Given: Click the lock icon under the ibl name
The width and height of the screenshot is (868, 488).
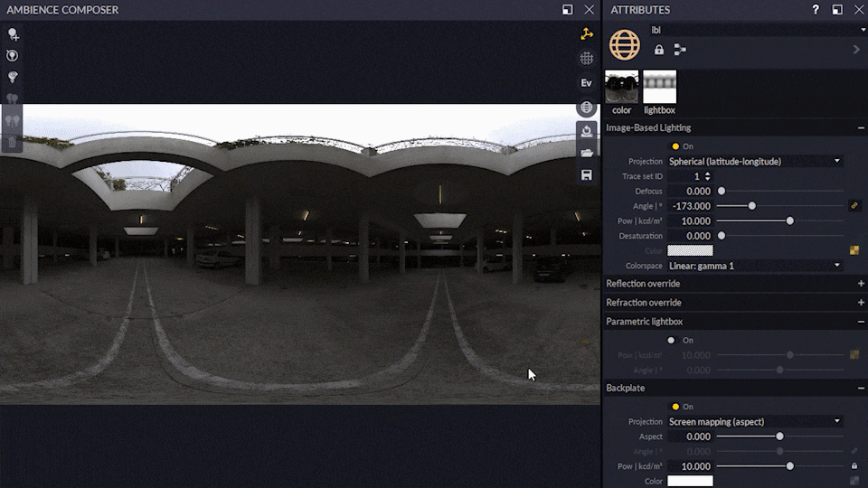Looking at the screenshot, I should click(659, 50).
